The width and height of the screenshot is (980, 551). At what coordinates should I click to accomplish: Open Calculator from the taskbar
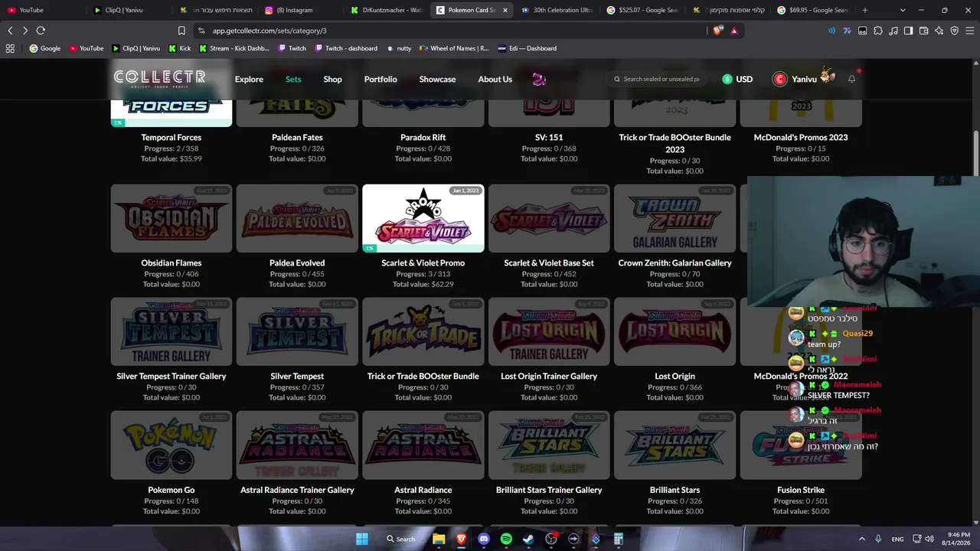pyautogui.click(x=618, y=539)
